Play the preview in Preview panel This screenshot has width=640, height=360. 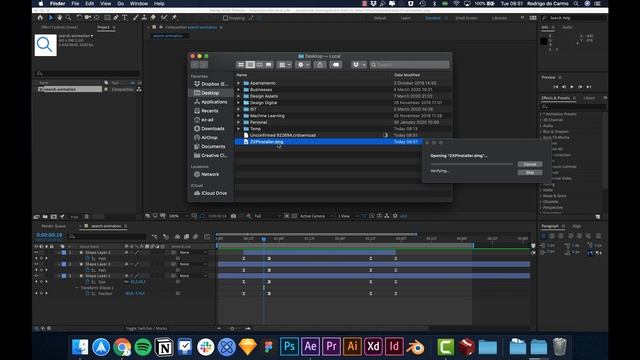point(571,87)
